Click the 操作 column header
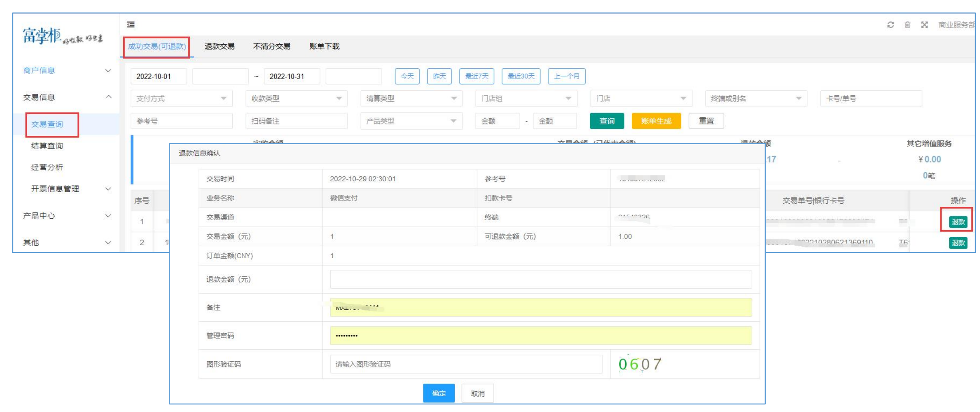980x412 pixels. click(958, 201)
